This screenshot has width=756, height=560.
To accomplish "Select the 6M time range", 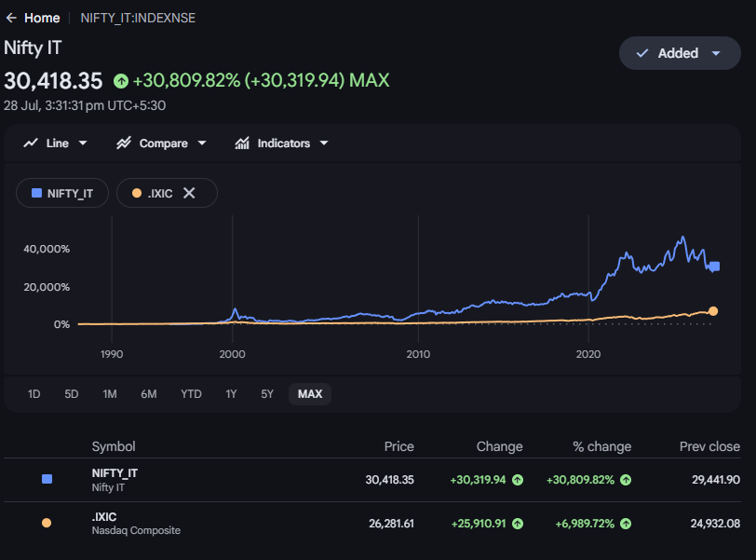I will coord(149,394).
